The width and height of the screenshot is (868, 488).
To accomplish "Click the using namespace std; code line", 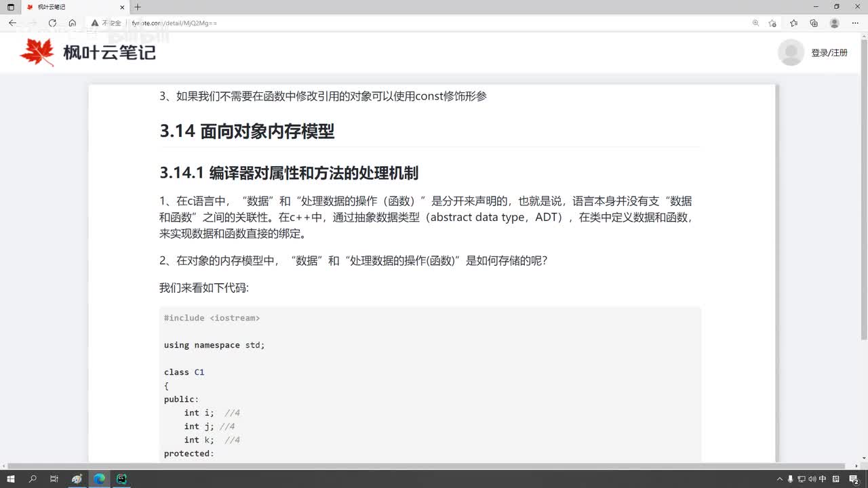I will [x=214, y=345].
